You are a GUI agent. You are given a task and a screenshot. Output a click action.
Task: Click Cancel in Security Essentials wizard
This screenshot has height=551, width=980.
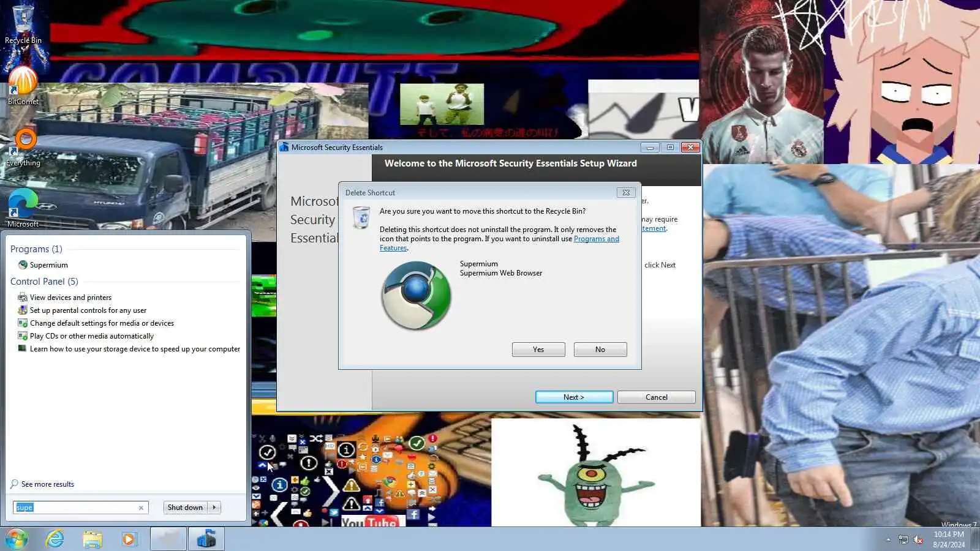point(657,397)
